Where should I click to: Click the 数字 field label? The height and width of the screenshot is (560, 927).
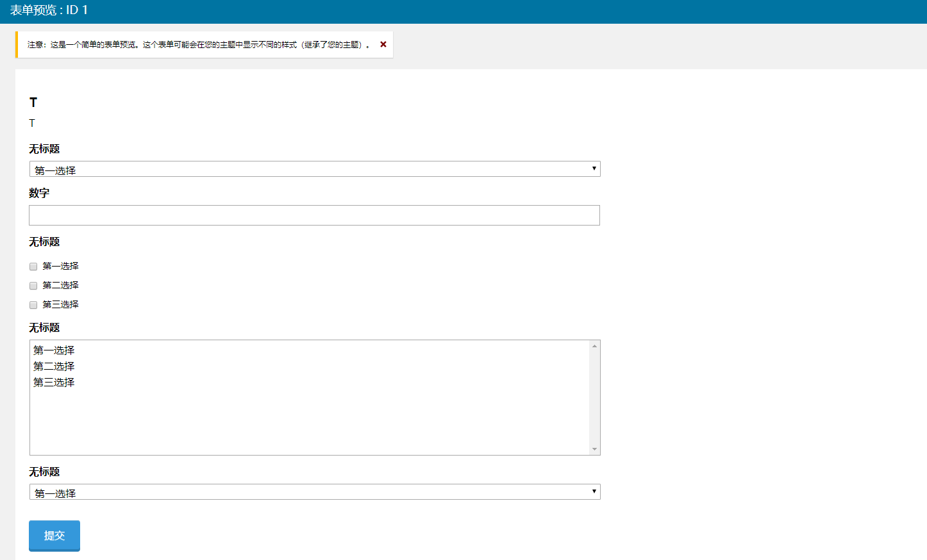click(x=39, y=193)
